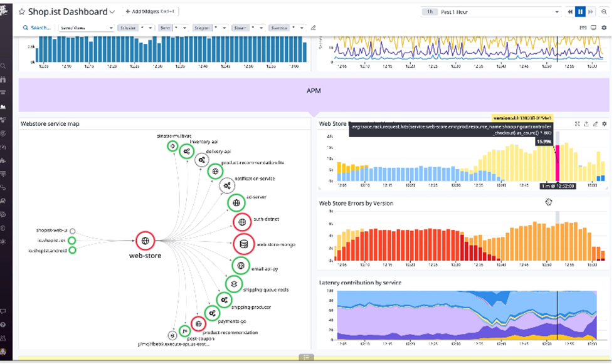
Task: Select the shopist-web-ui client node
Action: [x=73, y=231]
